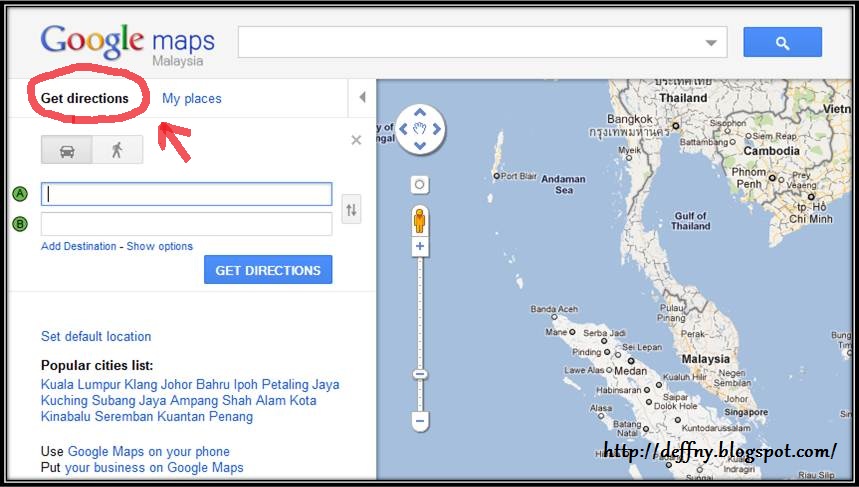Open Kuching city link
This screenshot has width=859, height=487.
[64, 400]
